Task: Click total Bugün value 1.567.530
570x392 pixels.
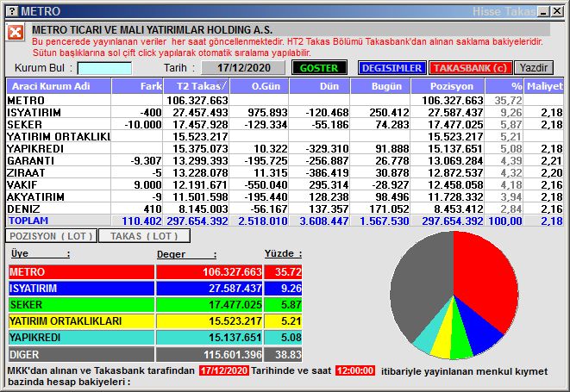Action: coord(385,221)
